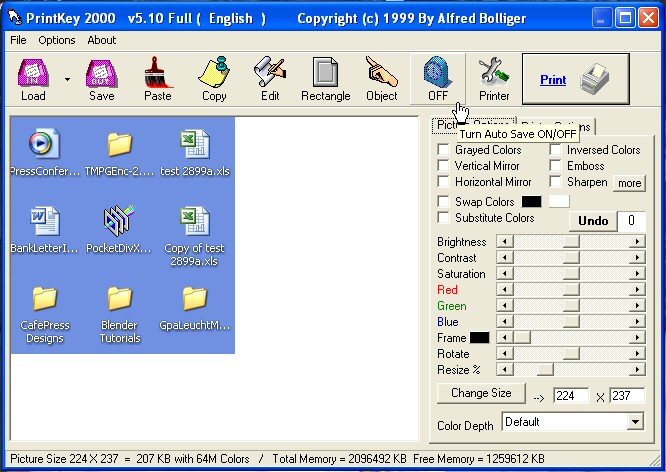Click the width field showing 224

pyautogui.click(x=571, y=396)
